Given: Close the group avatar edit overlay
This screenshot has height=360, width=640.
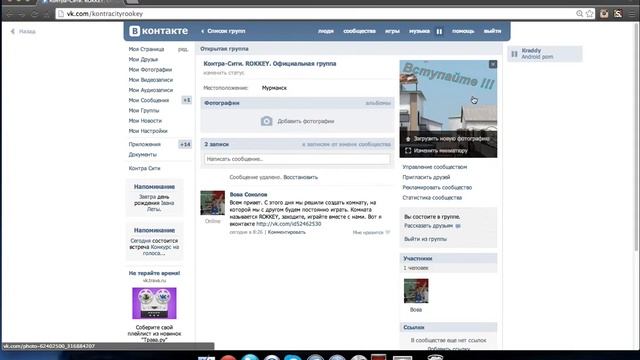Looking at the screenshot, I should (493, 64).
